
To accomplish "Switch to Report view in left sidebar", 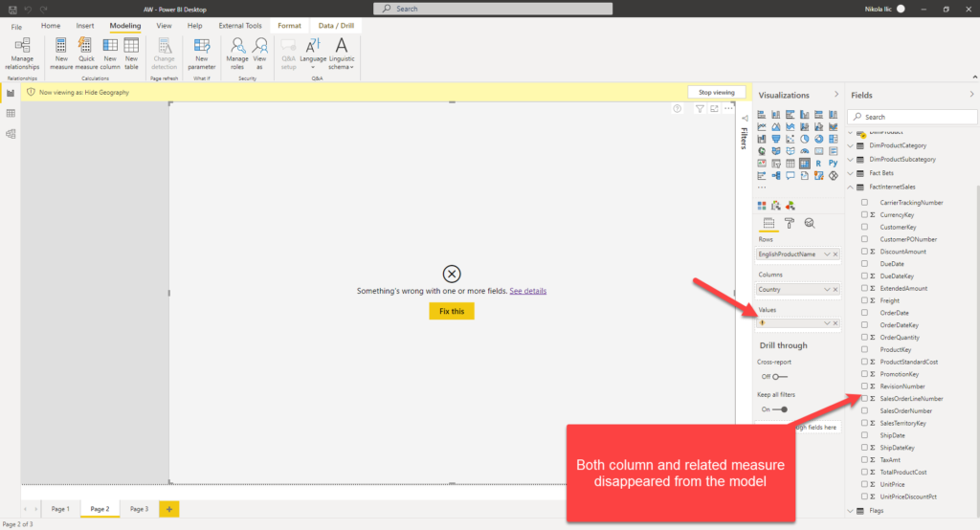I will (x=11, y=93).
